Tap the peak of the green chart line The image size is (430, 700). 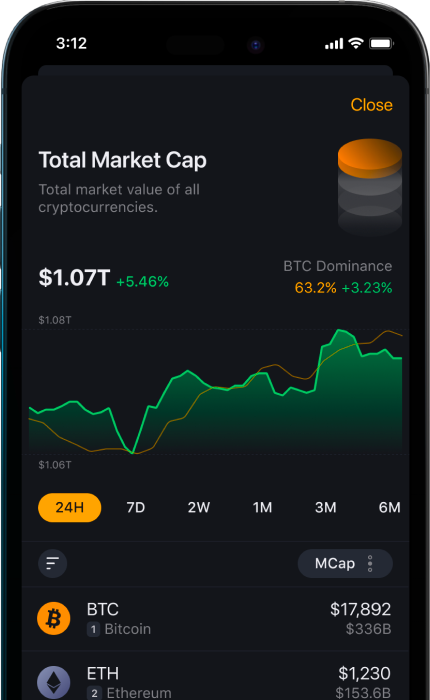339,330
